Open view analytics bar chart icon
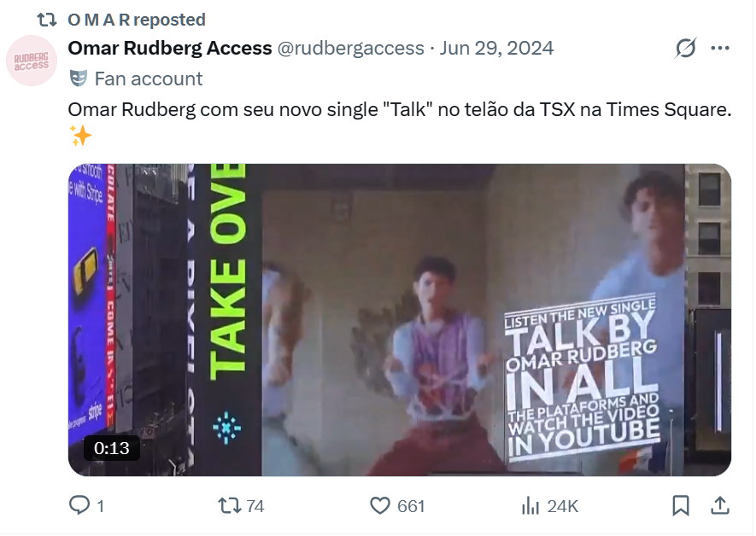The height and width of the screenshot is (536, 756). pos(530,505)
